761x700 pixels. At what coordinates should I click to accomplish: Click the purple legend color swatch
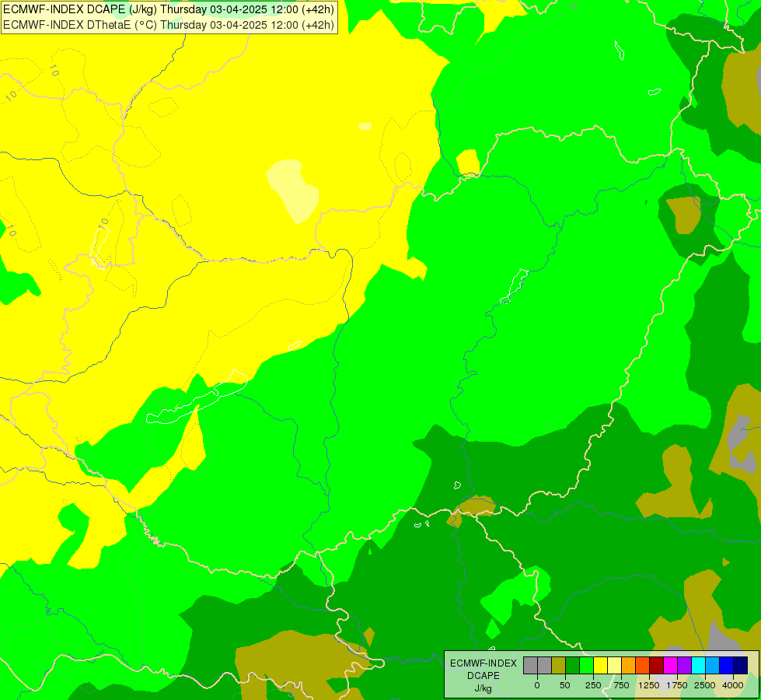684,665
